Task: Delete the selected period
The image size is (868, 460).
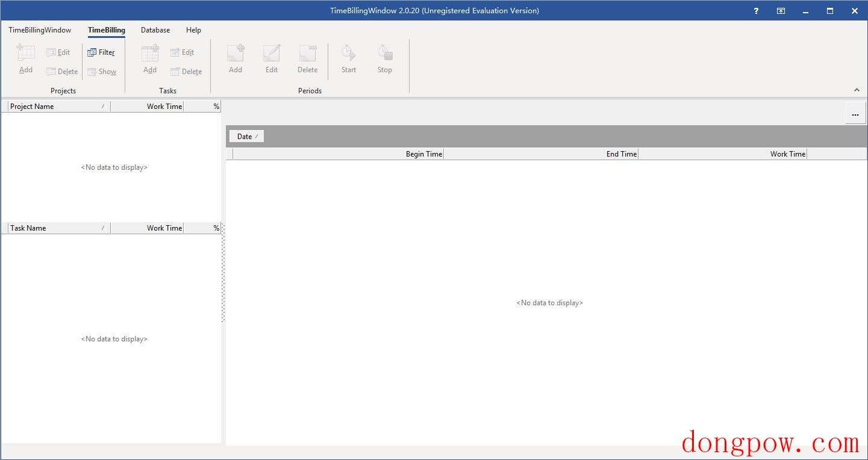Action: (307, 59)
